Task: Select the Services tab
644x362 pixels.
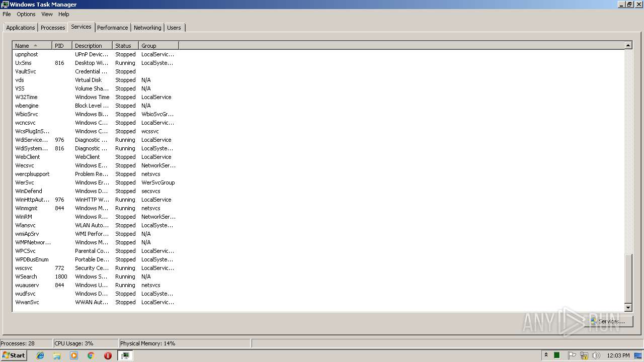Action: 81,27
